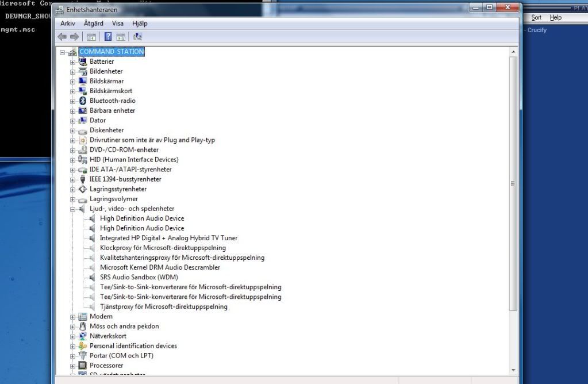
Task: Click the Möss och andra pekdon mouse icon
Action: (x=83, y=327)
